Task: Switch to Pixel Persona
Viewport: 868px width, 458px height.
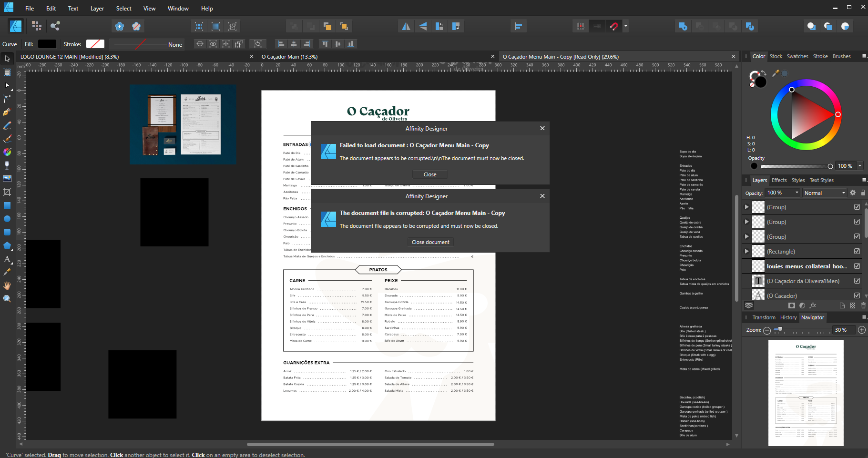Action: tap(37, 26)
